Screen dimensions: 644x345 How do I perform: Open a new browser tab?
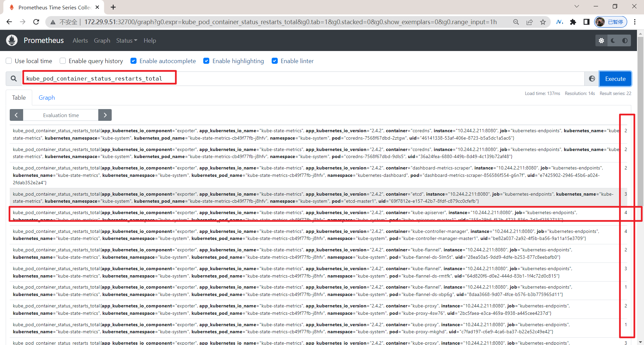click(113, 7)
